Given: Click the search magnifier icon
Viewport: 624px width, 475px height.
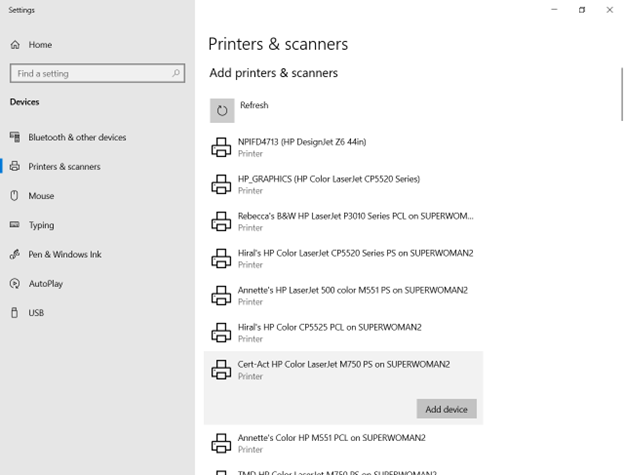Looking at the screenshot, I should point(176,73).
